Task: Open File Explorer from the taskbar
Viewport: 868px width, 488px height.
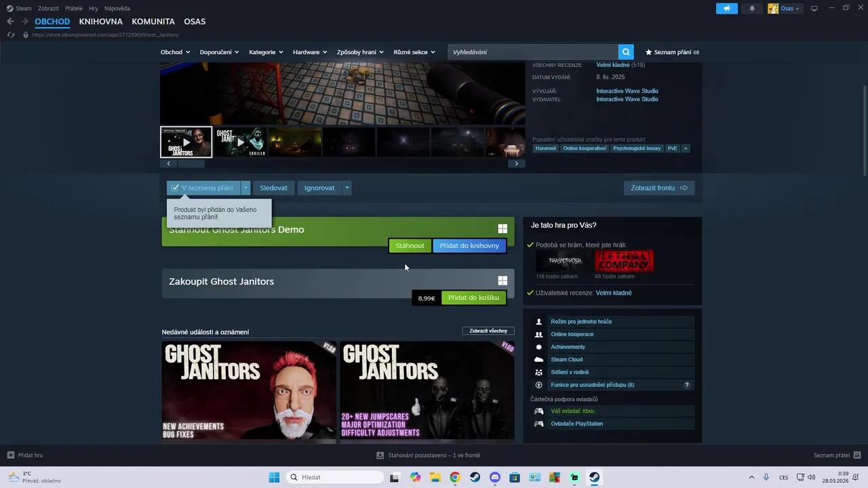Action: pos(435,477)
